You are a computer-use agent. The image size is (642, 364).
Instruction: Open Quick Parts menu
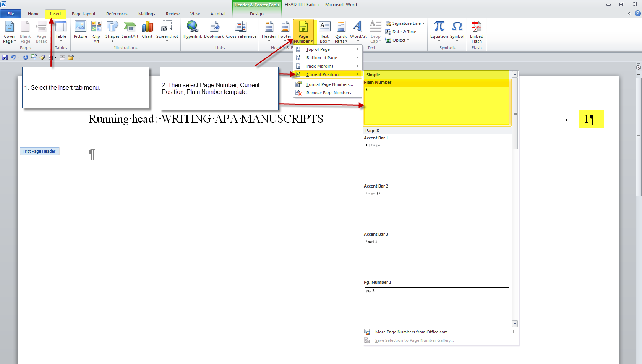click(x=341, y=32)
